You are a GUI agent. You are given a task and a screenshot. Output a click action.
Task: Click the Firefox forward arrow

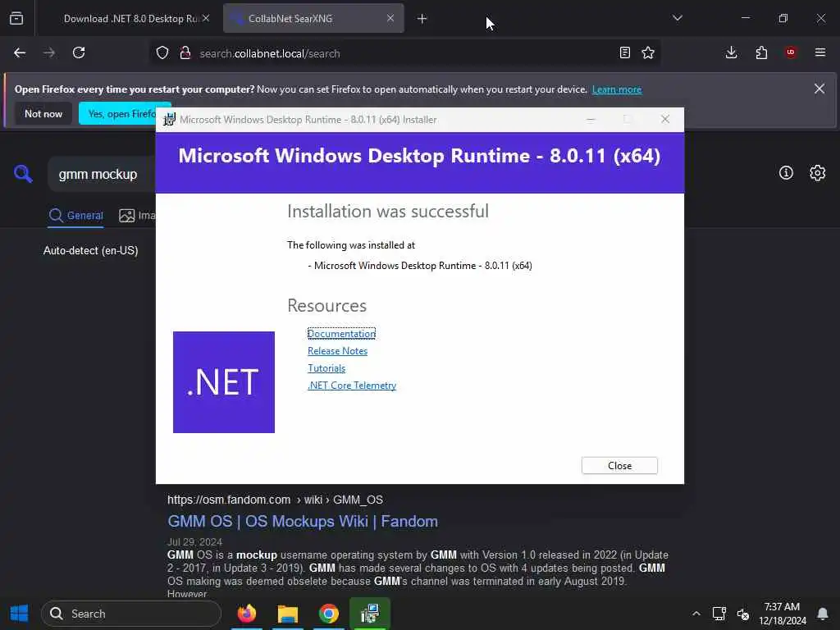click(x=48, y=52)
